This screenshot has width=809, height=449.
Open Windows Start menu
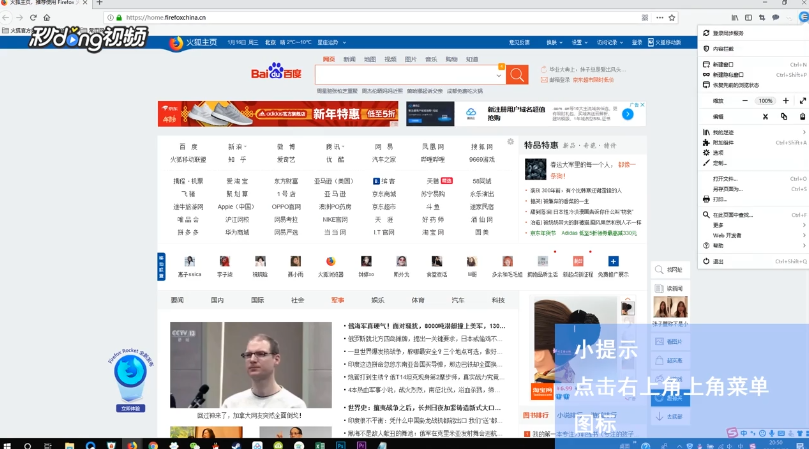pos(7,445)
